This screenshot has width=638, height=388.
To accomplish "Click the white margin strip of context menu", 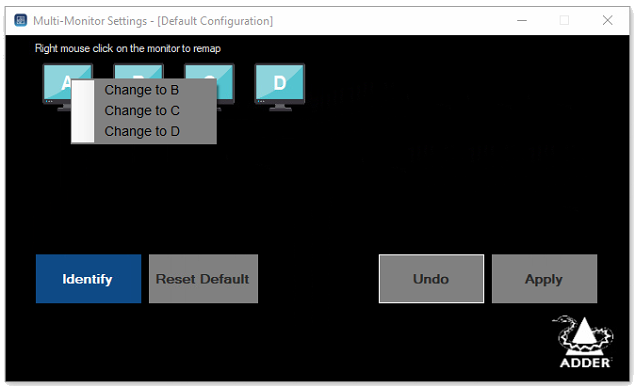I will [83, 111].
